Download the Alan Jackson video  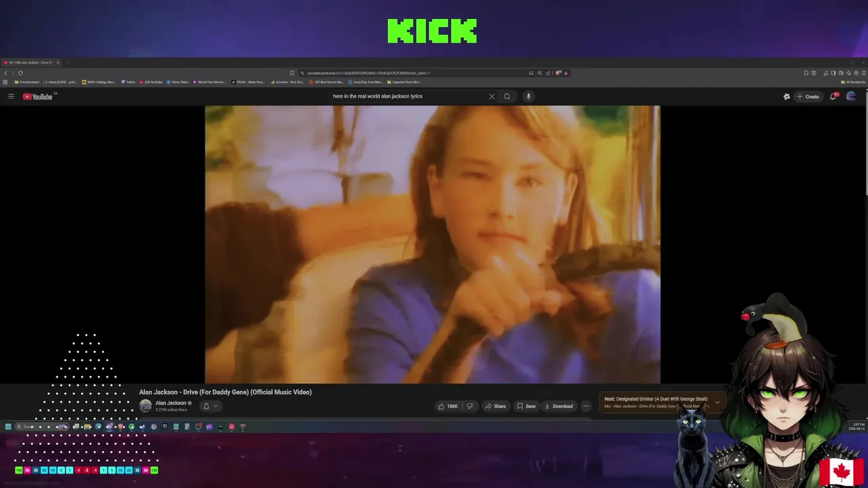click(559, 406)
